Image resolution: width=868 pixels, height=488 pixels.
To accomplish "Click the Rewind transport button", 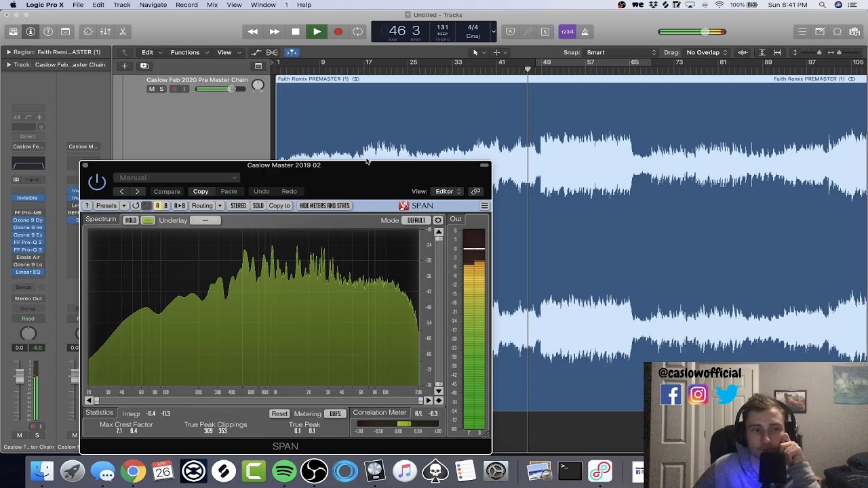I will (x=252, y=31).
